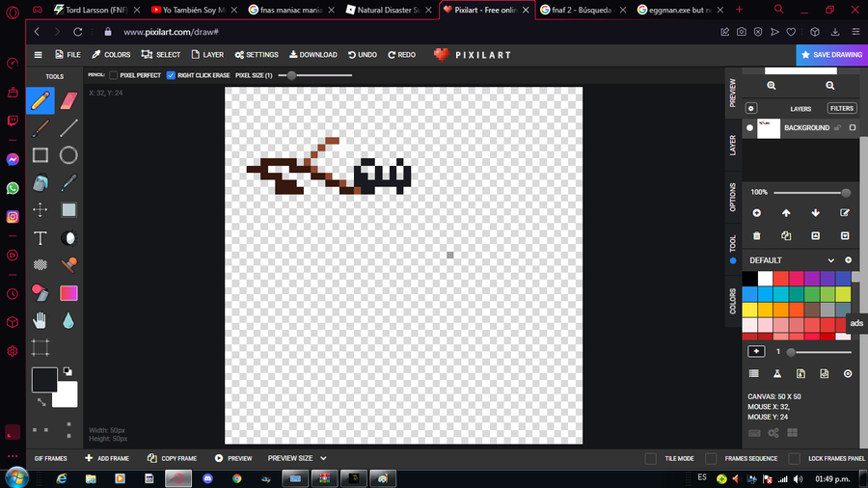Disable the Right Click Erase checkbox
Viewport: 868px width, 488px height.
tap(171, 75)
